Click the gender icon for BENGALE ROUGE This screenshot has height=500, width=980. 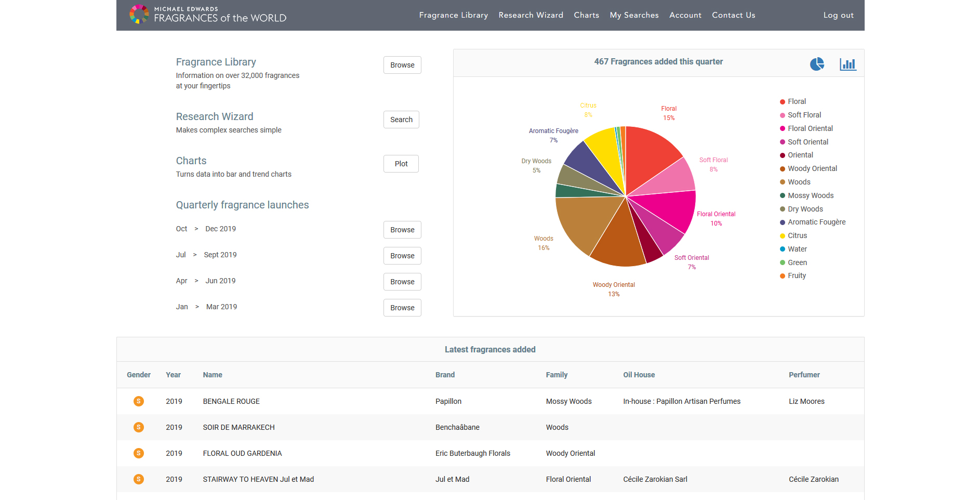(x=139, y=401)
